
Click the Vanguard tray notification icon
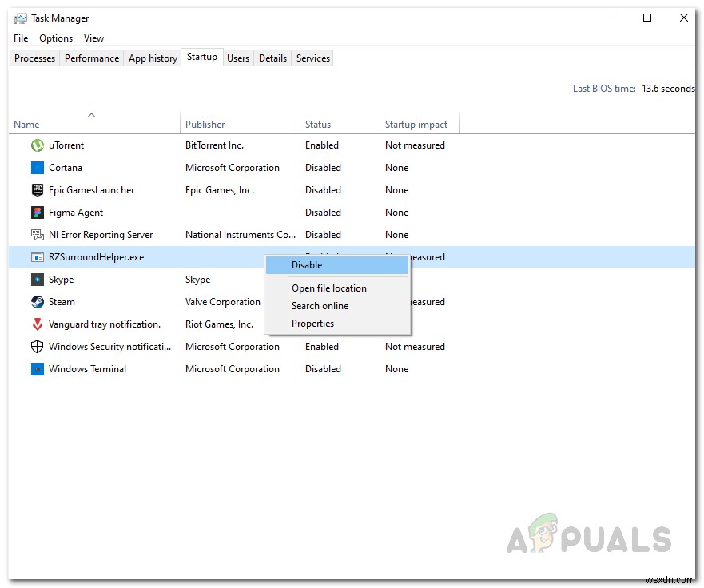[x=35, y=324]
